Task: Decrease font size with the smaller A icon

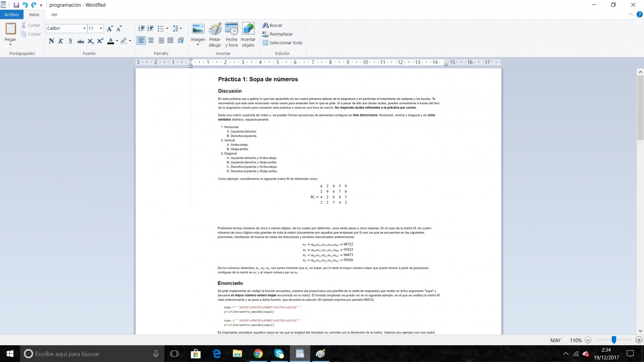Action: (119, 28)
